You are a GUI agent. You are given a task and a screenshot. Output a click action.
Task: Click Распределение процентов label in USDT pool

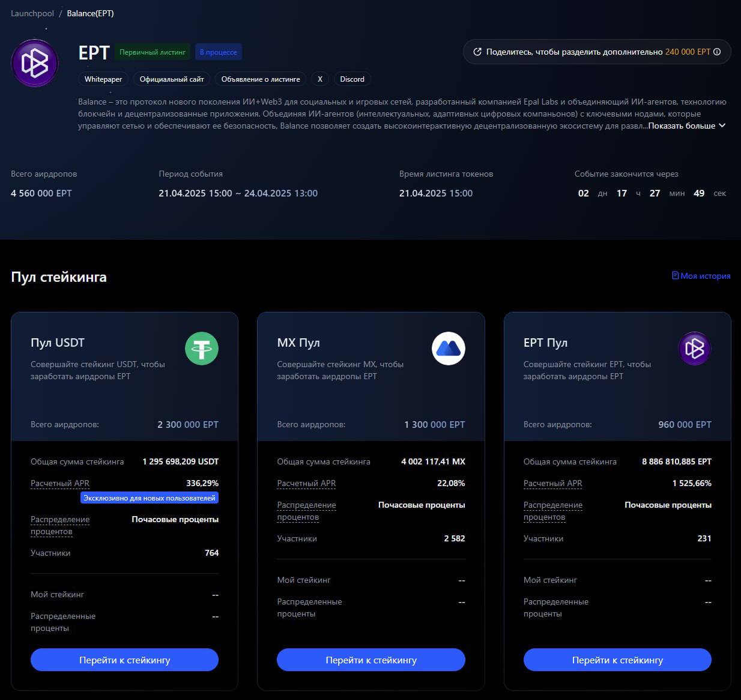pos(60,525)
